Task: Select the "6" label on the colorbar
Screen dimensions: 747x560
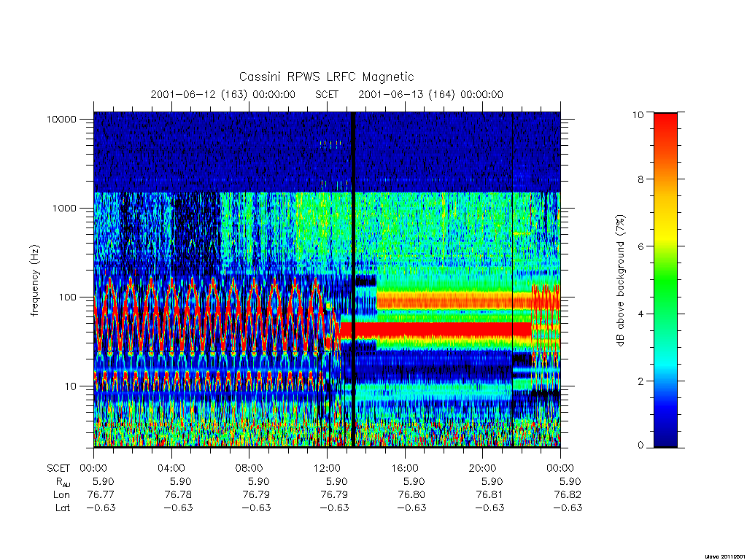Action: point(640,246)
